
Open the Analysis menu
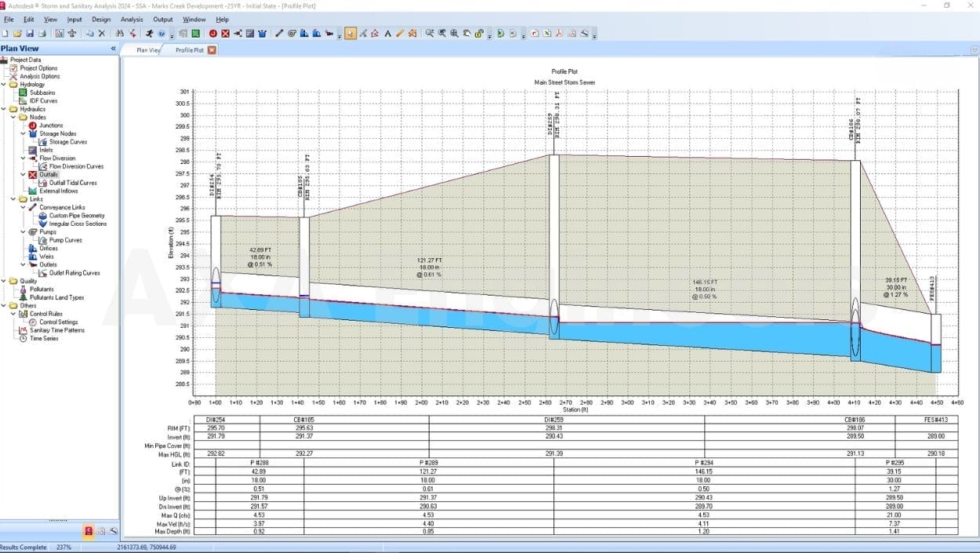point(132,19)
